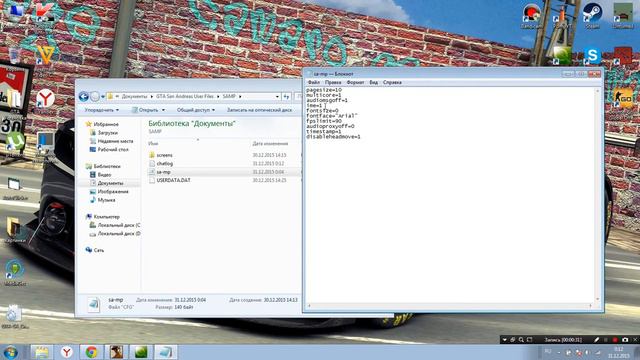Click pencil draw icon on recorder bar
The width and height of the screenshot is (640, 360).
[596, 340]
